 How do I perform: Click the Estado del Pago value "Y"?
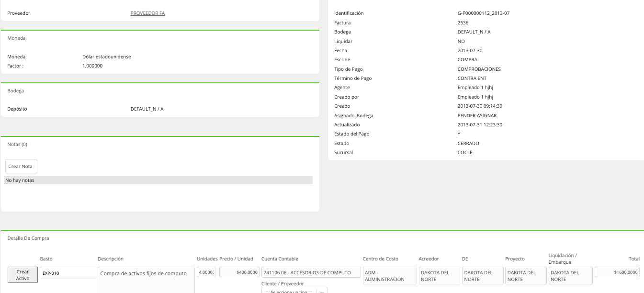coord(459,134)
